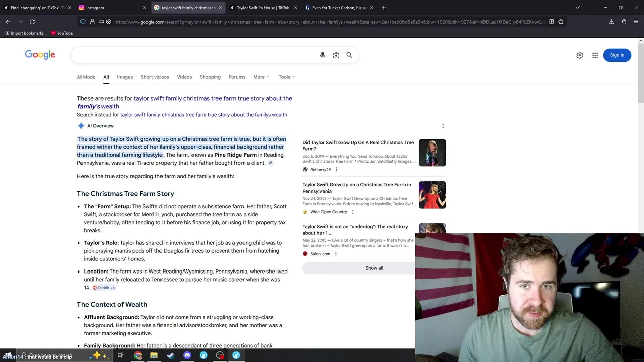Select the Videos search tab
The image size is (644, 362).
pyautogui.click(x=184, y=77)
